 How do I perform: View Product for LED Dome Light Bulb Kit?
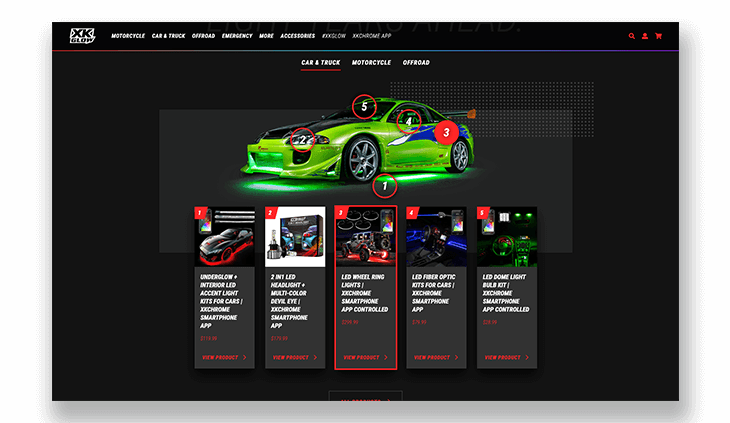[x=507, y=357]
